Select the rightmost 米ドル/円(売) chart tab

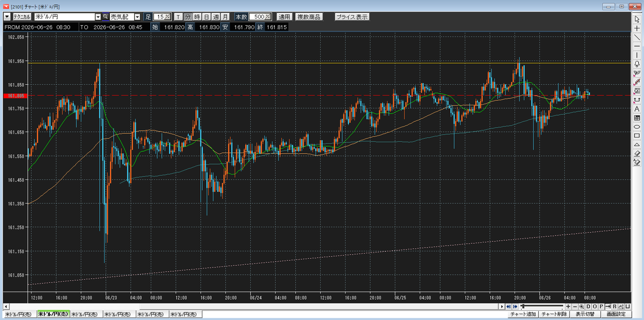[x=185, y=314]
